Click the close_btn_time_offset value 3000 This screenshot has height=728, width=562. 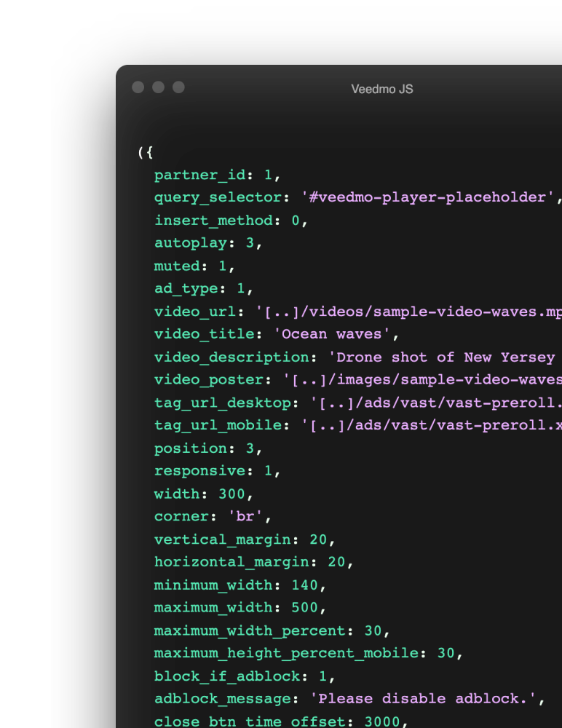coord(381,722)
